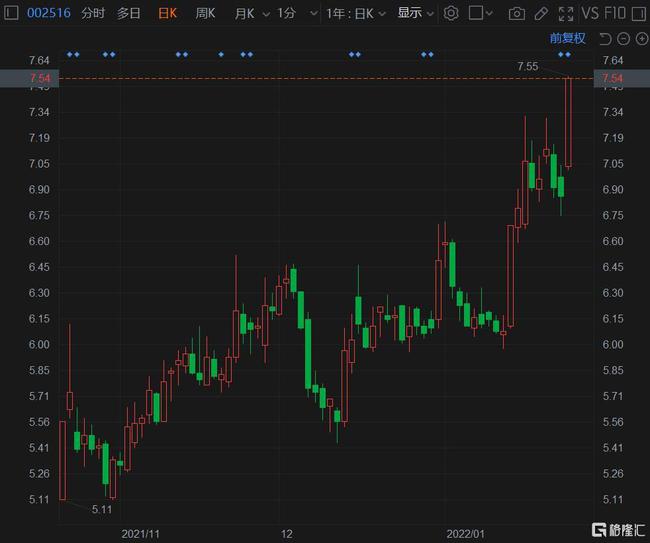650x543 pixels.
Task: Open chart settings gear icon
Action: [451, 13]
